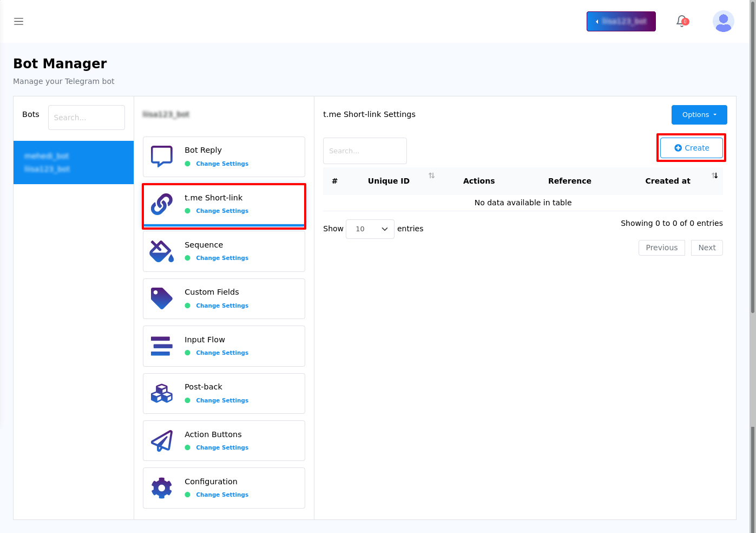Click the green status dot beside Bot Reply
The height and width of the screenshot is (533, 756).
click(x=188, y=163)
